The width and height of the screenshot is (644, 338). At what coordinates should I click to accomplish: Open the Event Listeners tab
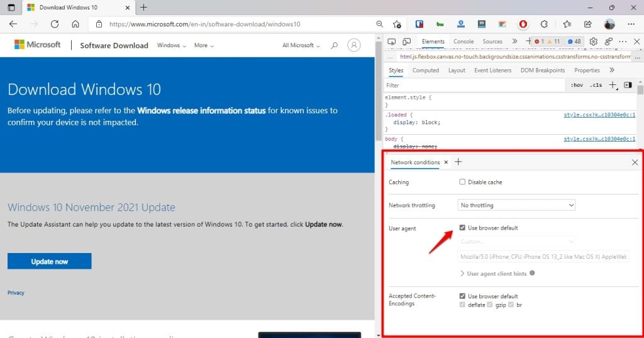tap(493, 70)
